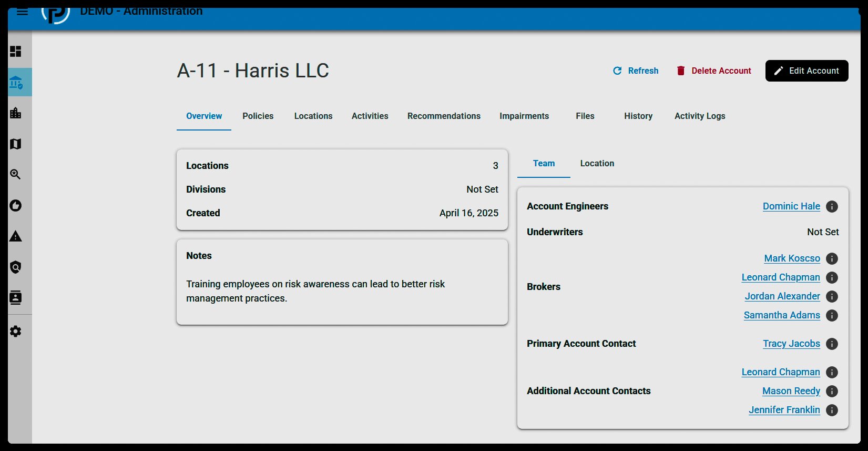
Task: Refresh the account page
Action: point(636,71)
